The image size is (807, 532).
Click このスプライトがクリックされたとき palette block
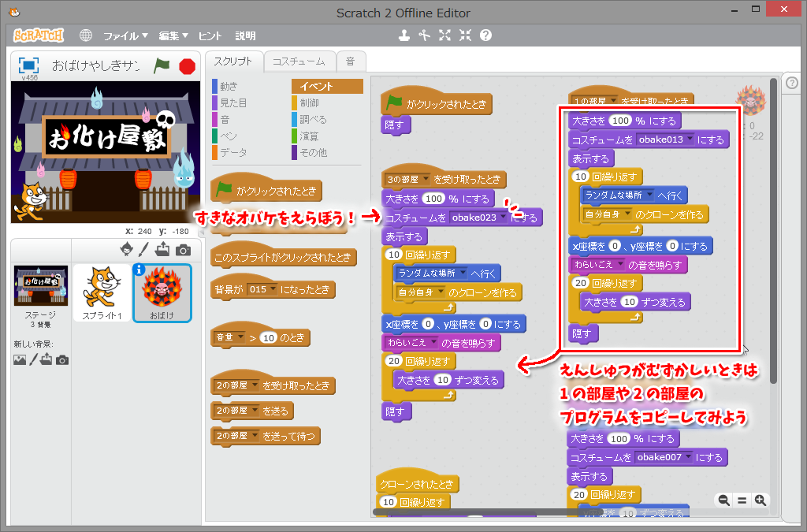pyautogui.click(x=283, y=257)
